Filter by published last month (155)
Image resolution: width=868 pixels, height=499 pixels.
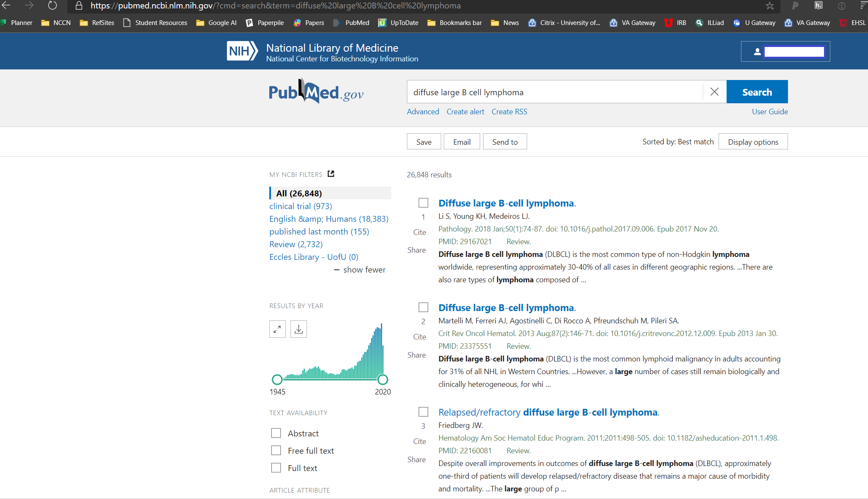point(319,232)
